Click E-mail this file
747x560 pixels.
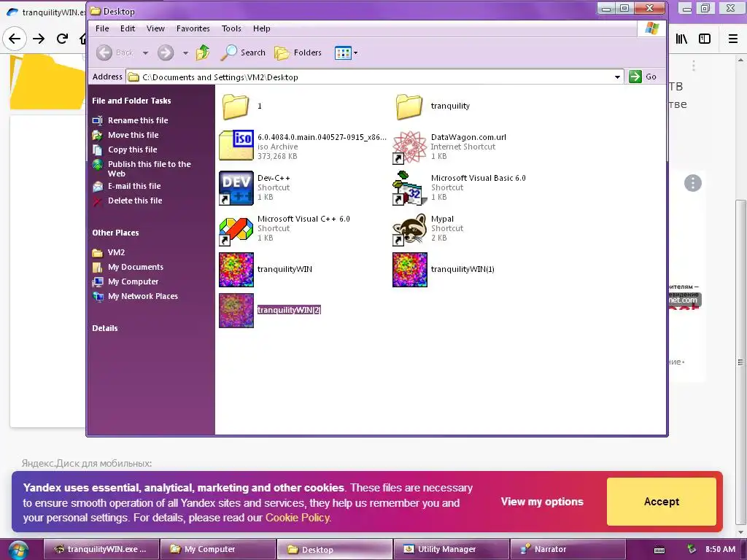pyautogui.click(x=134, y=186)
